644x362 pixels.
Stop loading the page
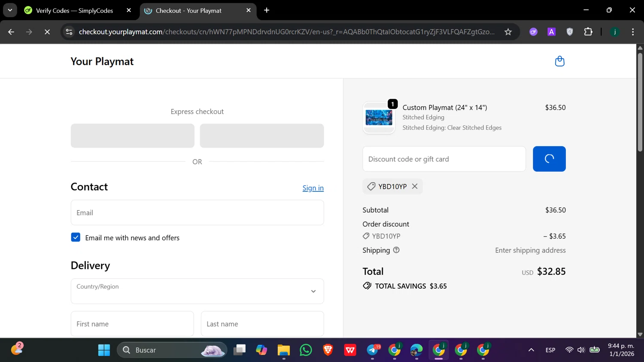47,32
